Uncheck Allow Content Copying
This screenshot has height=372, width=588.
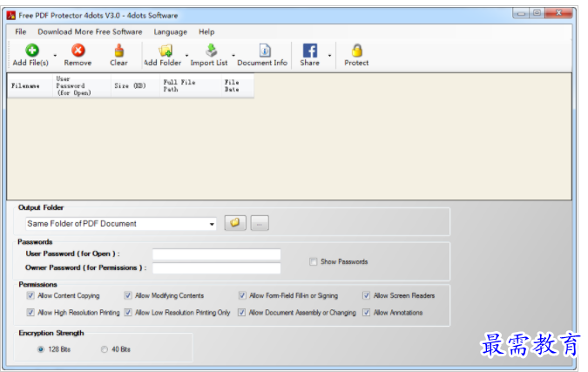point(30,295)
